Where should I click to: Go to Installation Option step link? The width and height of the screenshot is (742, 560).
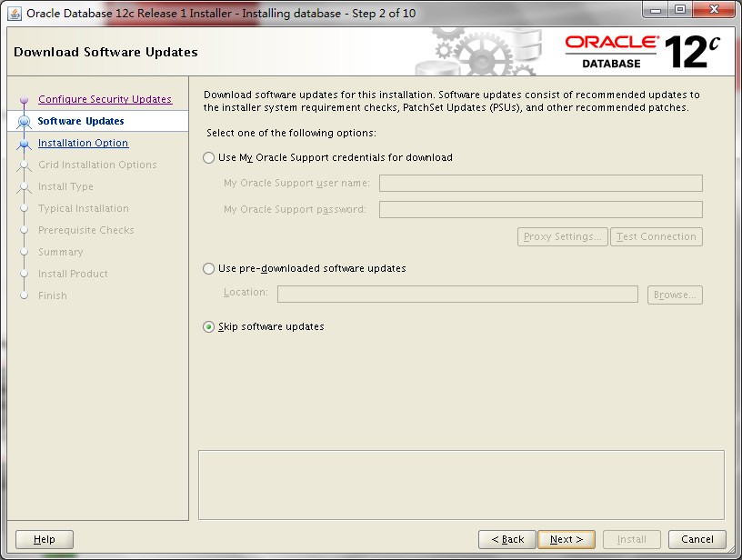pyautogui.click(x=83, y=143)
